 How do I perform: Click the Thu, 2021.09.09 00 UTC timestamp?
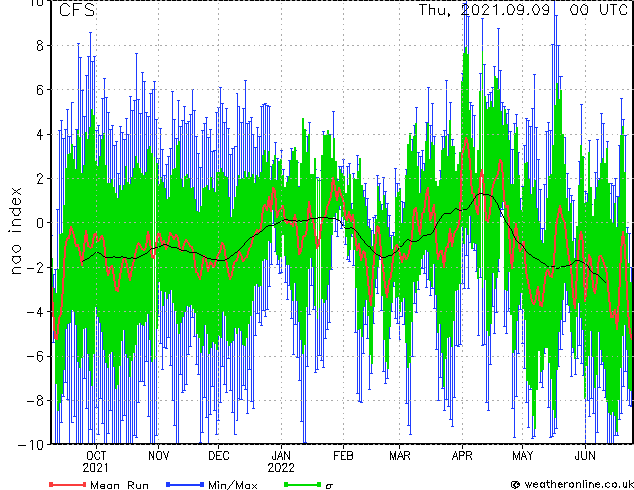coord(523,10)
